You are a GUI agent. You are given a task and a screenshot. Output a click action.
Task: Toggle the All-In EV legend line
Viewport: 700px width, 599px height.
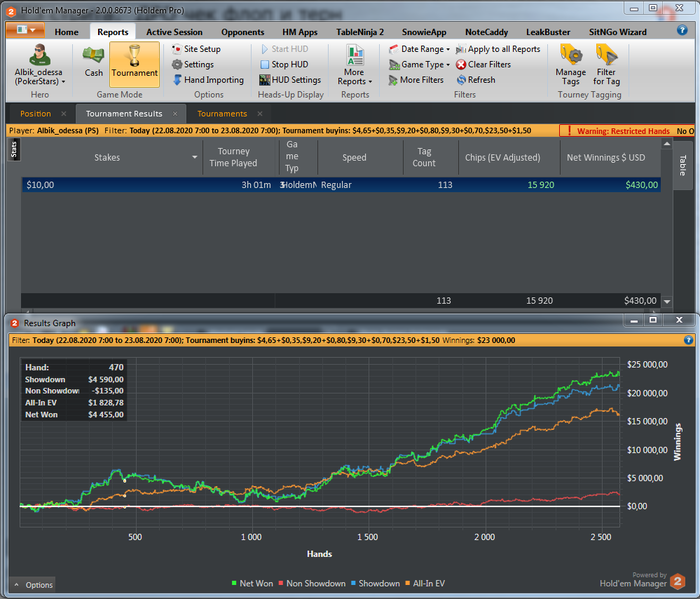[x=425, y=583]
